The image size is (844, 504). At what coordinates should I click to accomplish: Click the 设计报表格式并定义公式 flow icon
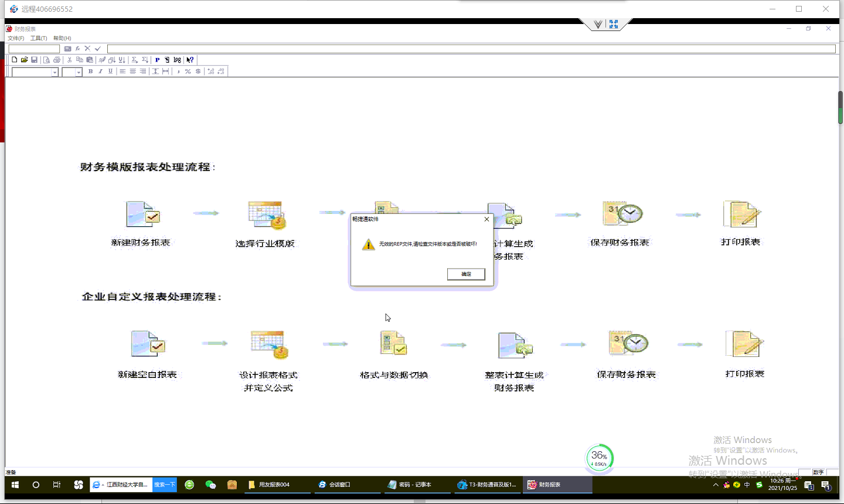[270, 345]
